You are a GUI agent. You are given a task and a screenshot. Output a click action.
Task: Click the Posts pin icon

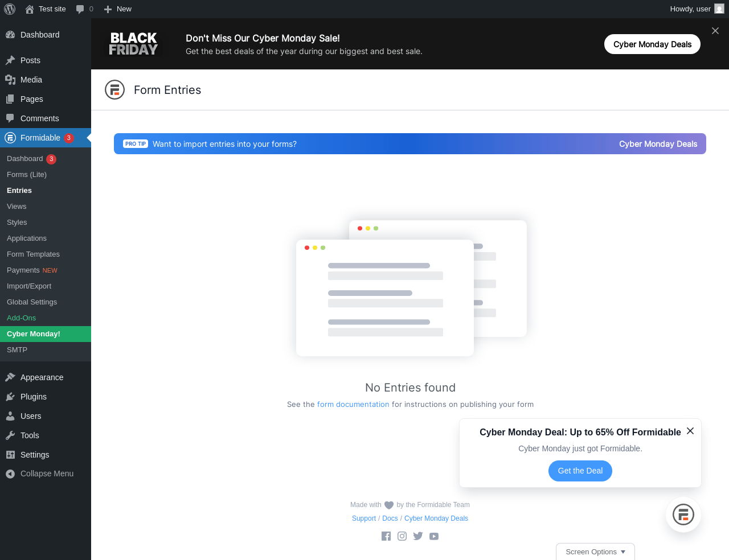10,60
